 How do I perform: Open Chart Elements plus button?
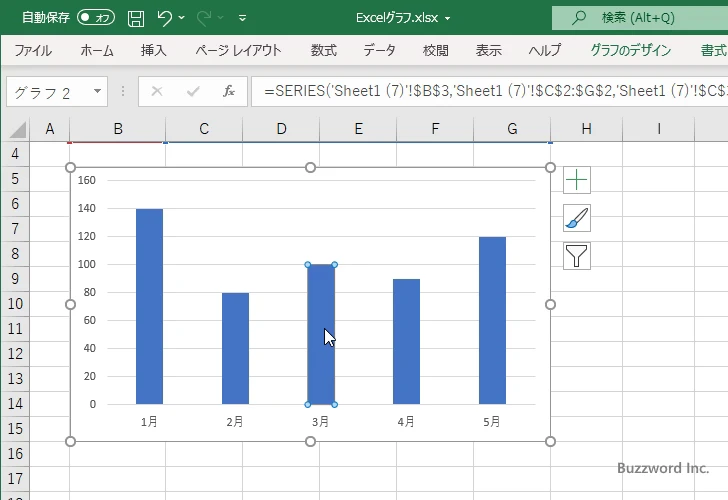point(577,180)
